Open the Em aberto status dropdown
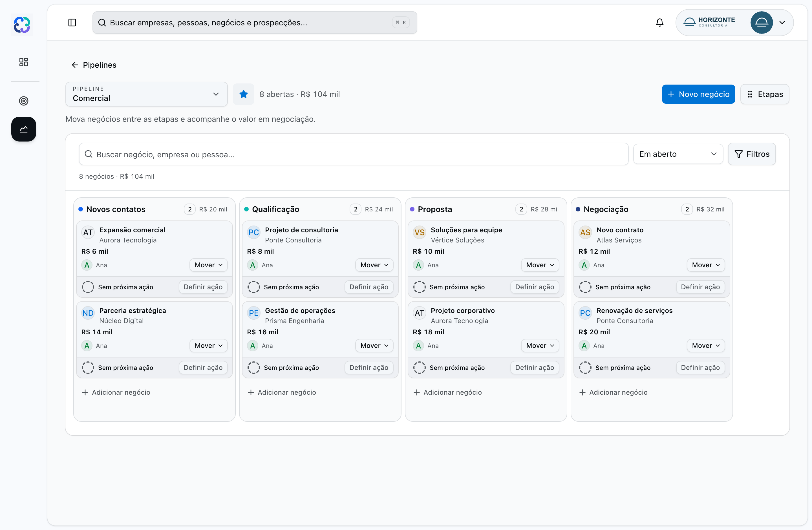Image resolution: width=812 pixels, height=530 pixels. pos(678,154)
